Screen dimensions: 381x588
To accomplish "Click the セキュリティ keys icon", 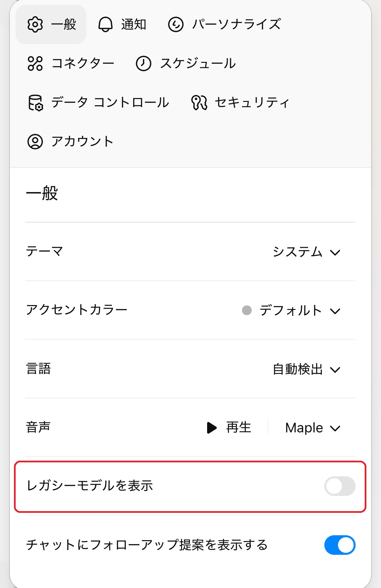I will [x=199, y=103].
